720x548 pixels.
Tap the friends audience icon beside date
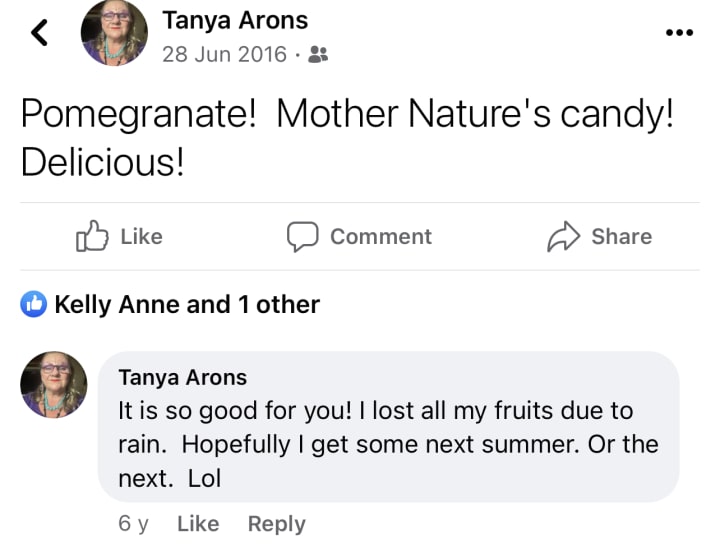point(318,54)
